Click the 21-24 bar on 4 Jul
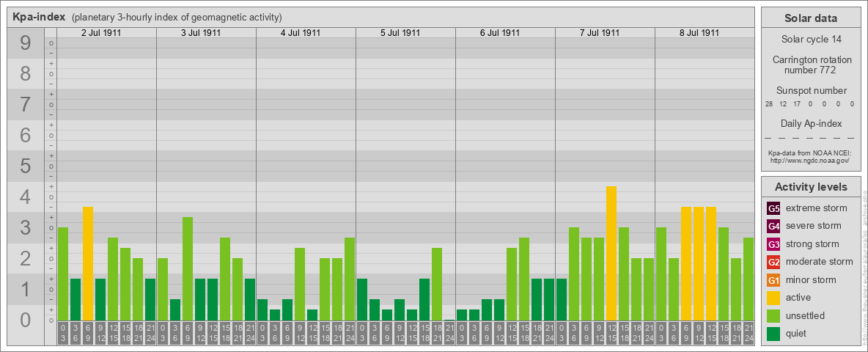 pos(349,279)
